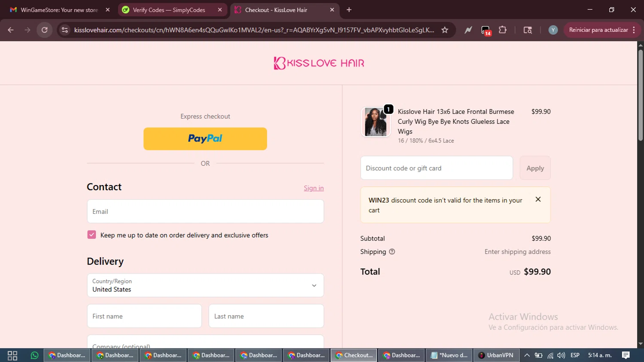Screen dimensions: 644x362
Task: Click the Enter shipping address text
Action: (x=517, y=252)
